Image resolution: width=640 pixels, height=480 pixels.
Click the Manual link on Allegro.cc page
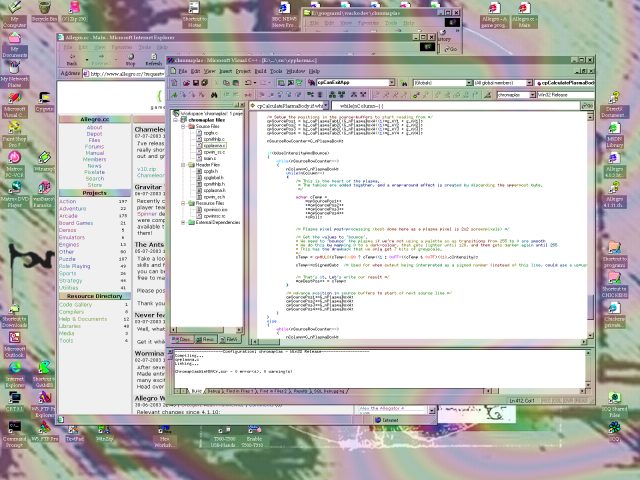(x=94, y=153)
